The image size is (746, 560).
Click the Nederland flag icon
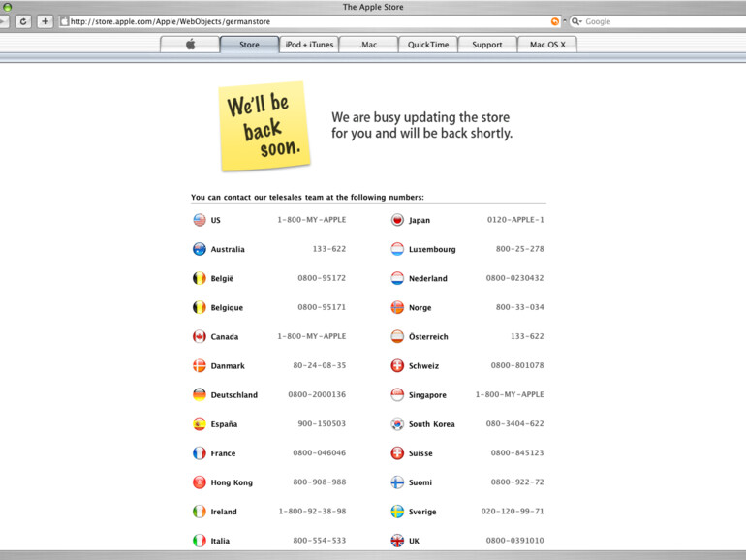397,278
